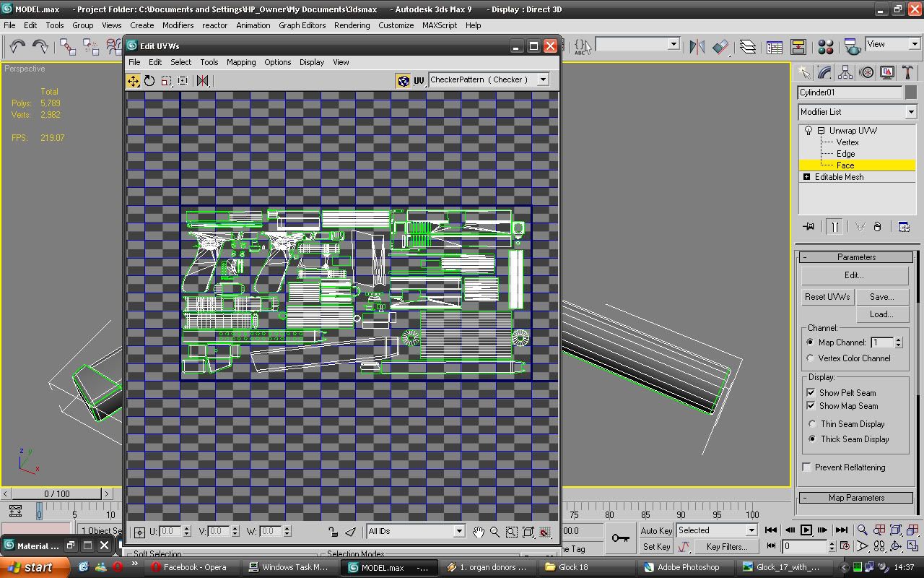This screenshot has width=924, height=578.
Task: Switch to the Motion command panel
Action: [866, 72]
